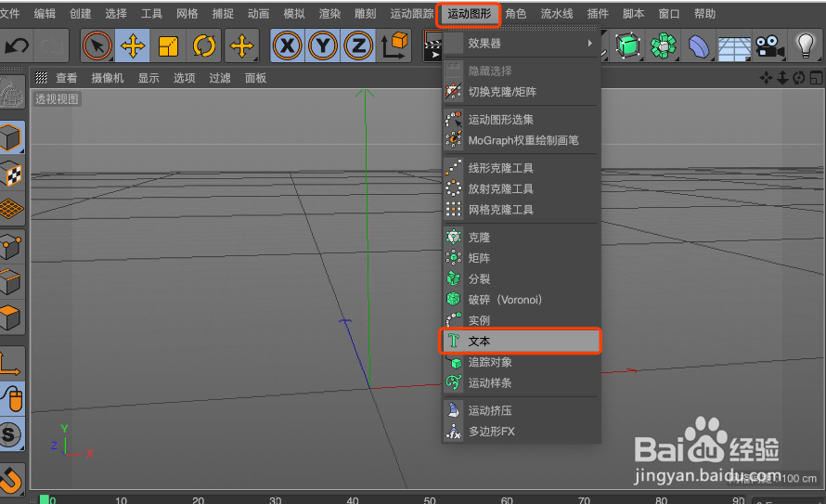Image resolution: width=826 pixels, height=504 pixels.
Task: Open viewport 面板 menu
Action: point(255,78)
